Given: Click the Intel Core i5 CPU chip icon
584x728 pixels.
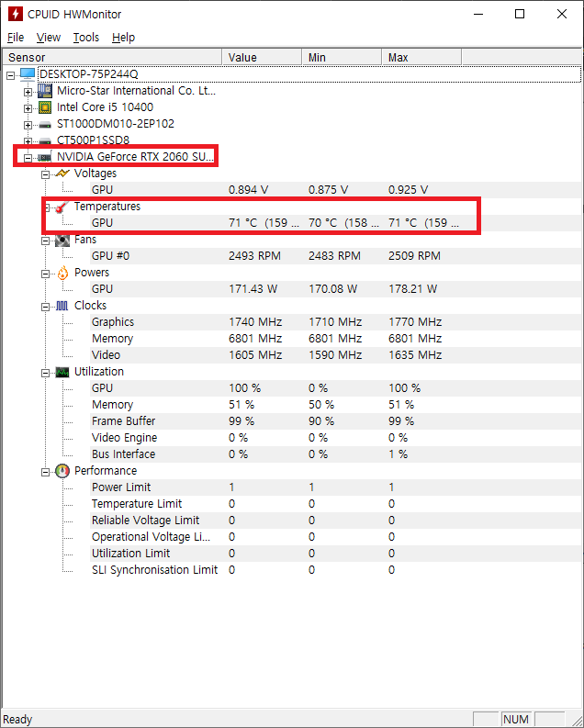Looking at the screenshot, I should click(x=45, y=107).
